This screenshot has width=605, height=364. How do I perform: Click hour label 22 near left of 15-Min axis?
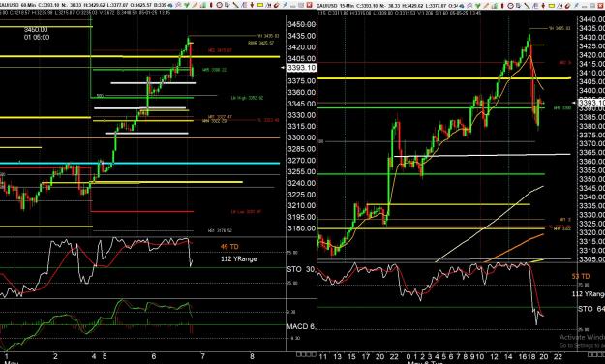tap(394, 356)
